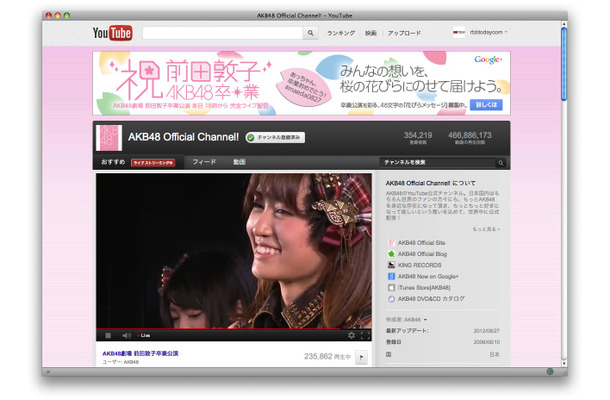
Task: Open the iTunes Store[AKB48] link
Action: (424, 288)
